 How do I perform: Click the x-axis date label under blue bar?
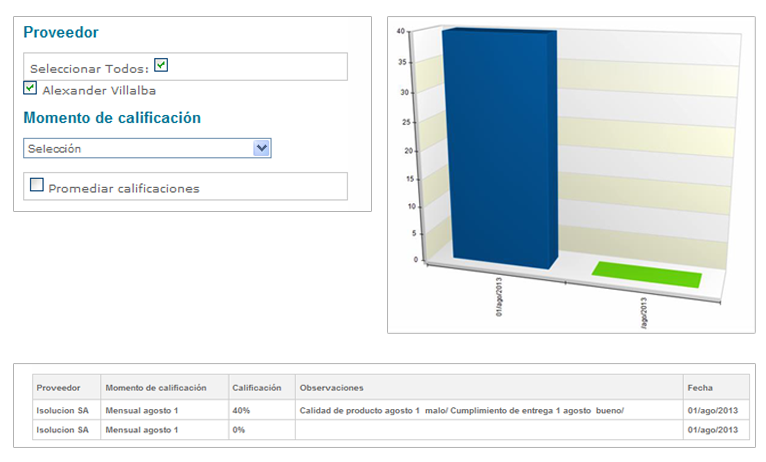[499, 299]
